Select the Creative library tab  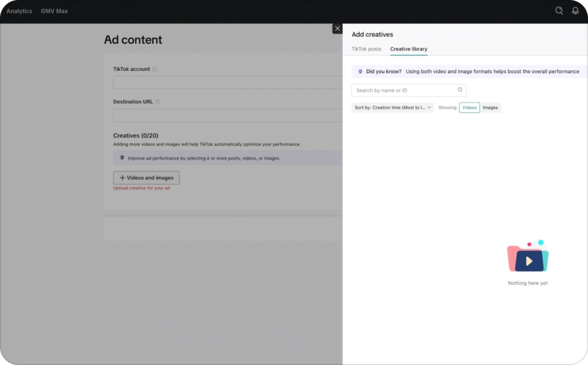[x=408, y=49]
